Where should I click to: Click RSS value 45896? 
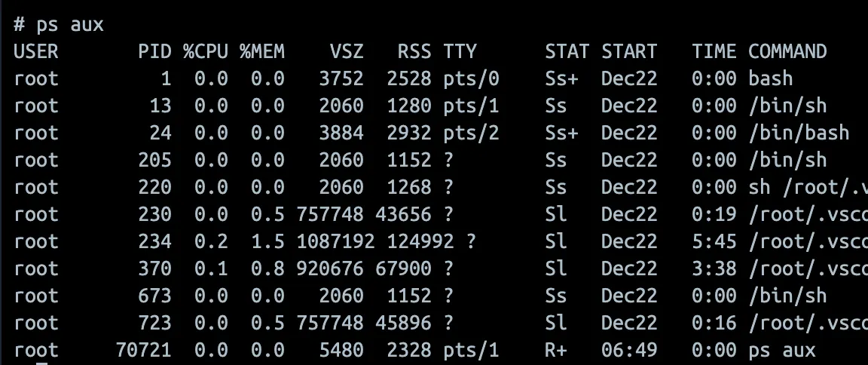click(404, 323)
